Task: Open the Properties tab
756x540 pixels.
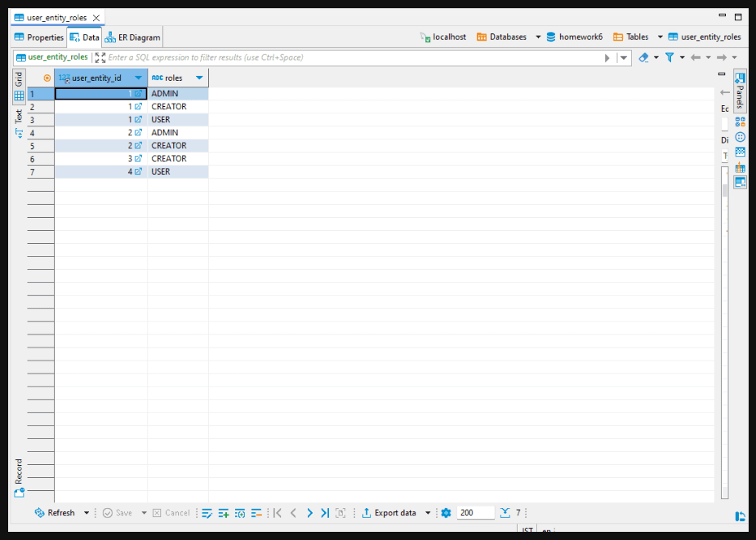Action: [x=39, y=38]
